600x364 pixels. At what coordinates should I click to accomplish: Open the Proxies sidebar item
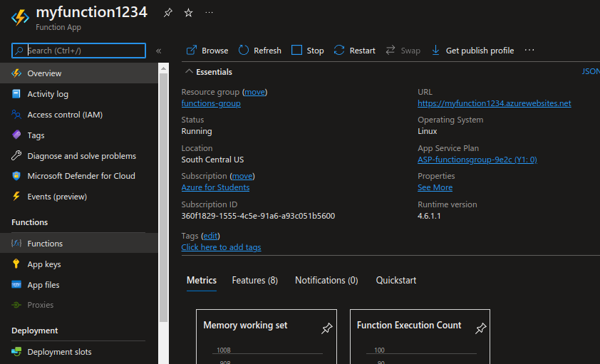pyautogui.click(x=79, y=305)
